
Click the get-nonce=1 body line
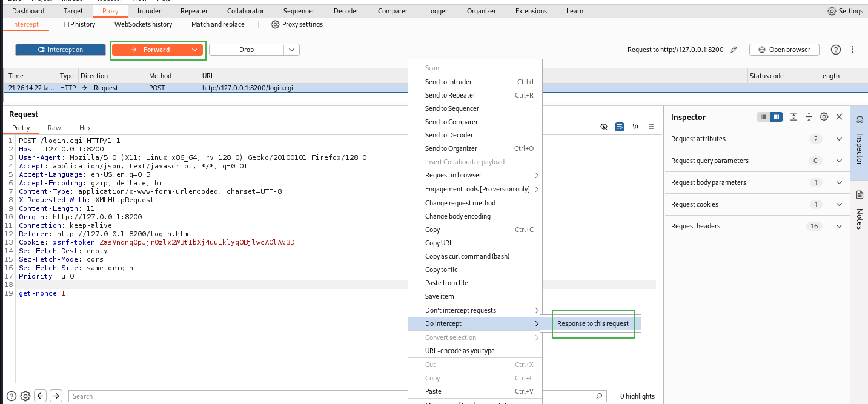42,293
